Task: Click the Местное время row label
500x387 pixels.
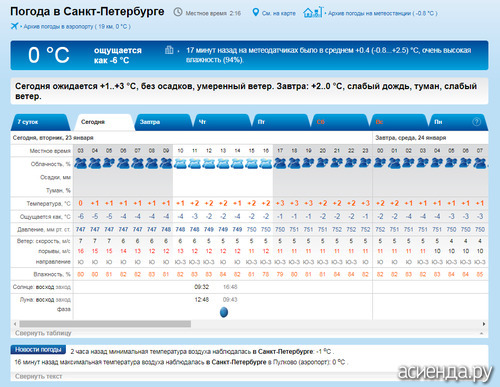Action: 50,151
